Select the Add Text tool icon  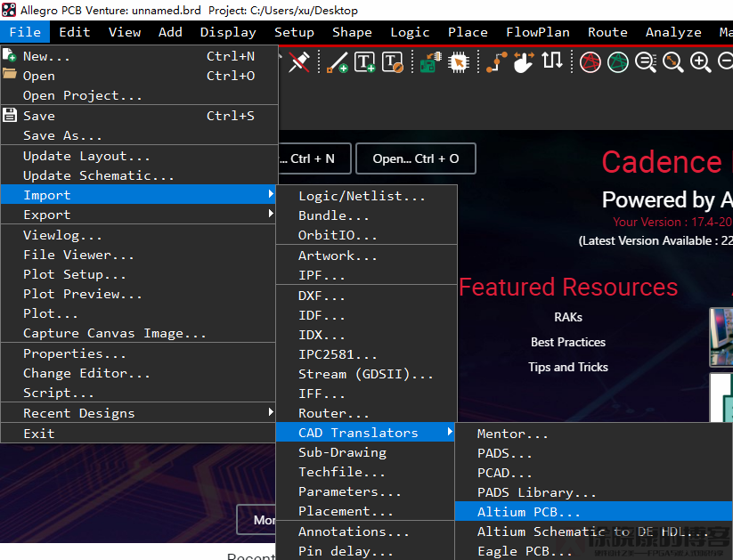click(364, 62)
